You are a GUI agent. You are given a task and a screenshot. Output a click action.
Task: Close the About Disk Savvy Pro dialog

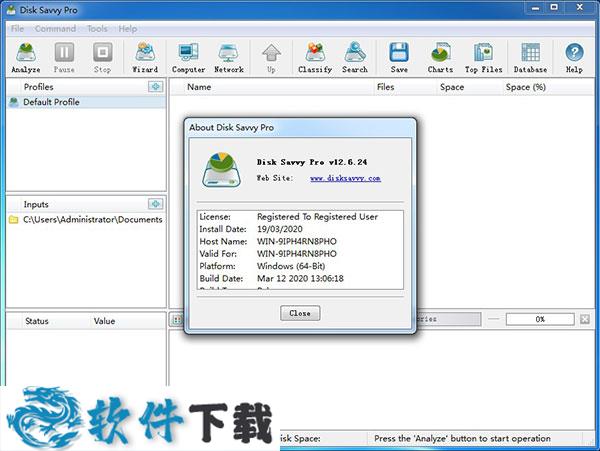300,313
